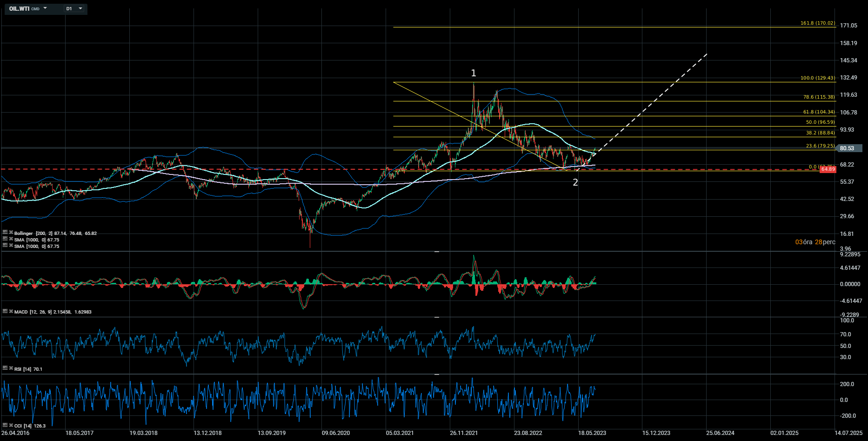This screenshot has height=441, width=868.
Task: Open MACD indicator settings icon
Action: tap(5, 311)
